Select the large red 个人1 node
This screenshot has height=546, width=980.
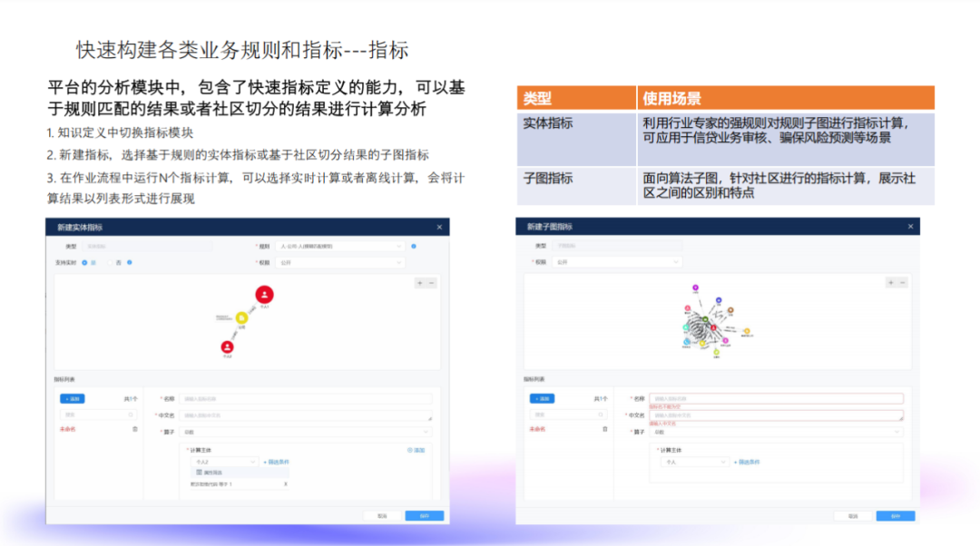point(264,294)
